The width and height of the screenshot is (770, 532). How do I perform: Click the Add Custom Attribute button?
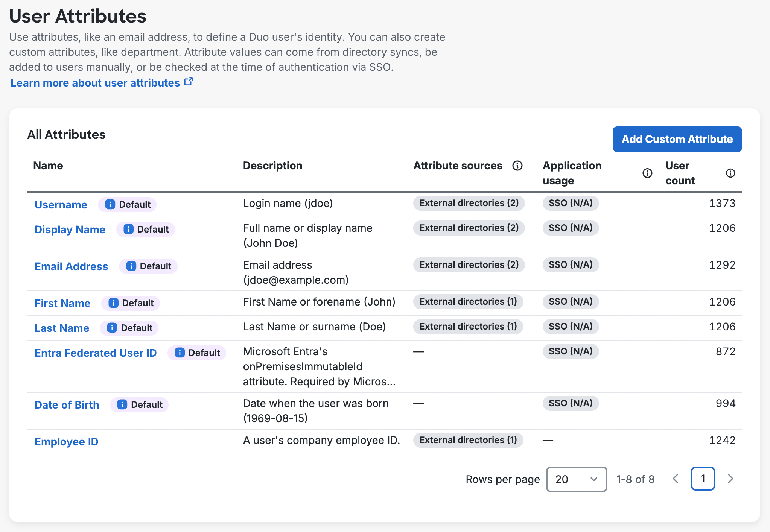point(677,139)
